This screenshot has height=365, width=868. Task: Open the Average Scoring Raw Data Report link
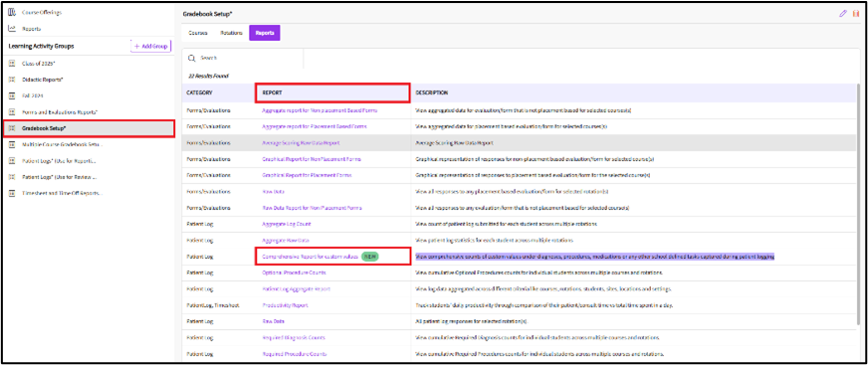pos(301,142)
